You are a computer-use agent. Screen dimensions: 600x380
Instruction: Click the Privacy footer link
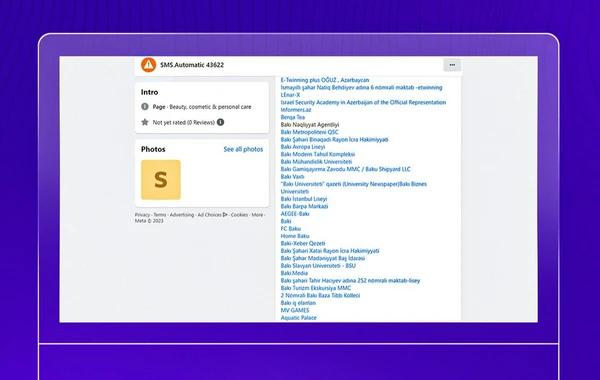click(142, 215)
